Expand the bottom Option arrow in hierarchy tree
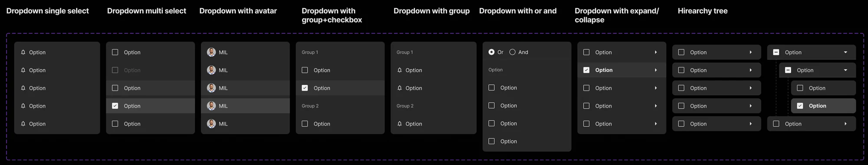Image resolution: width=868 pixels, height=165 pixels. coord(845,123)
